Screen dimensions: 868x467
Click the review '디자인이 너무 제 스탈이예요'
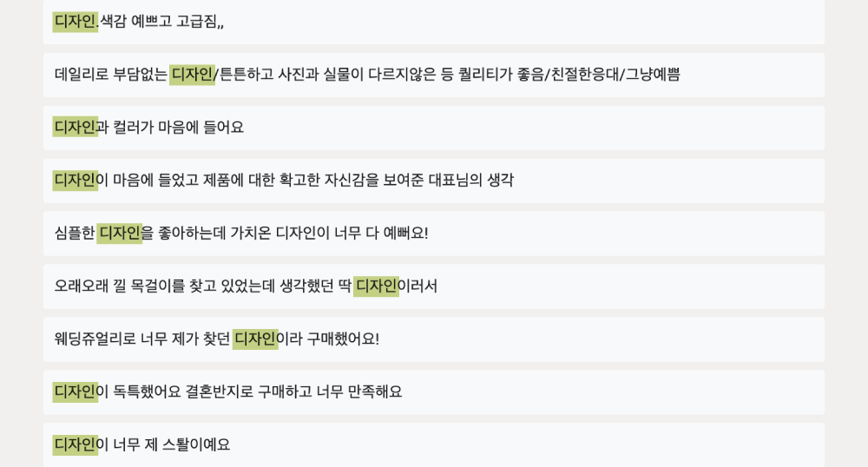(433, 445)
